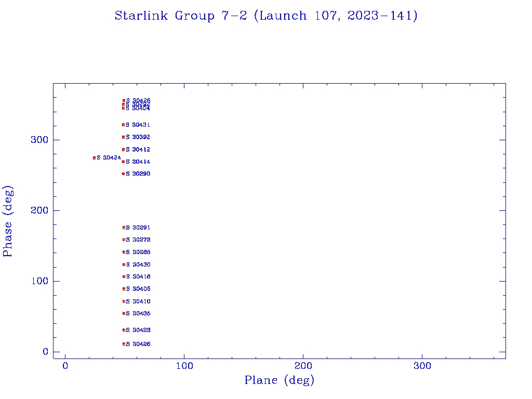The width and height of the screenshot is (532, 399).
Task: Click the red marker next to S 30392
Action: coord(124,137)
